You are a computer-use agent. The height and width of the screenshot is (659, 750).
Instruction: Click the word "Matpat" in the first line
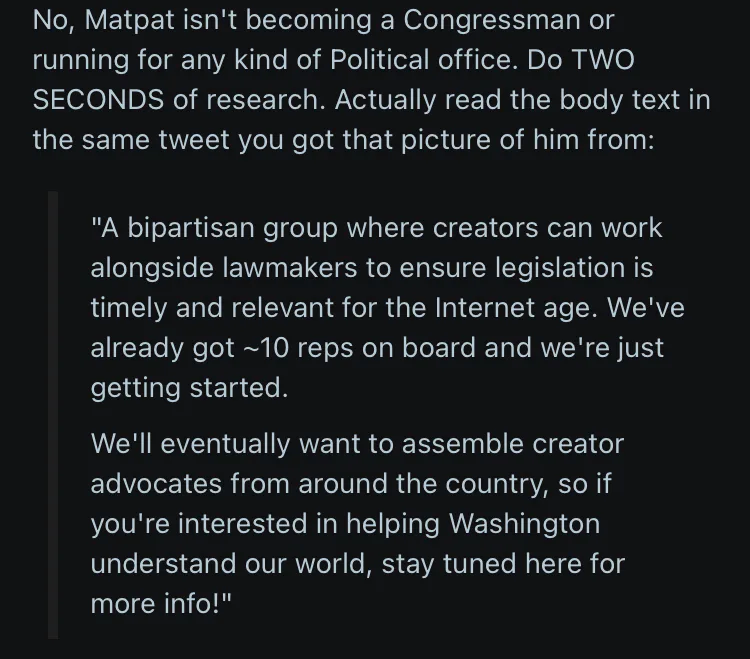pyautogui.click(x=129, y=21)
